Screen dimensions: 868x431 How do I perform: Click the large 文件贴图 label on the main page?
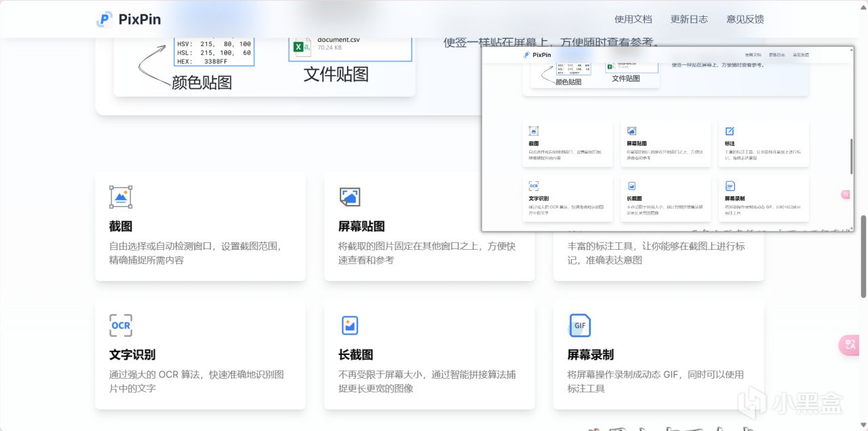coord(336,74)
